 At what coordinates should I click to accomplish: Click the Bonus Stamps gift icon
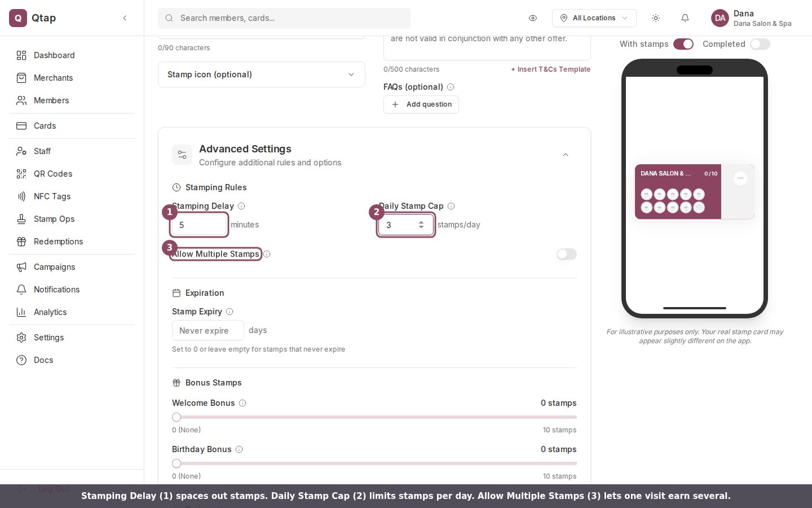click(176, 383)
